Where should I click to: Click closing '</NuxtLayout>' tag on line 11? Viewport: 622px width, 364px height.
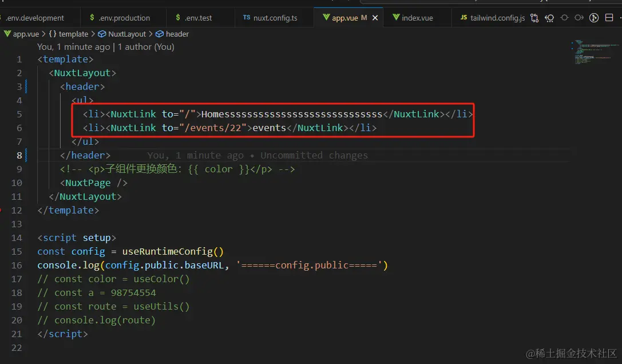(x=85, y=196)
